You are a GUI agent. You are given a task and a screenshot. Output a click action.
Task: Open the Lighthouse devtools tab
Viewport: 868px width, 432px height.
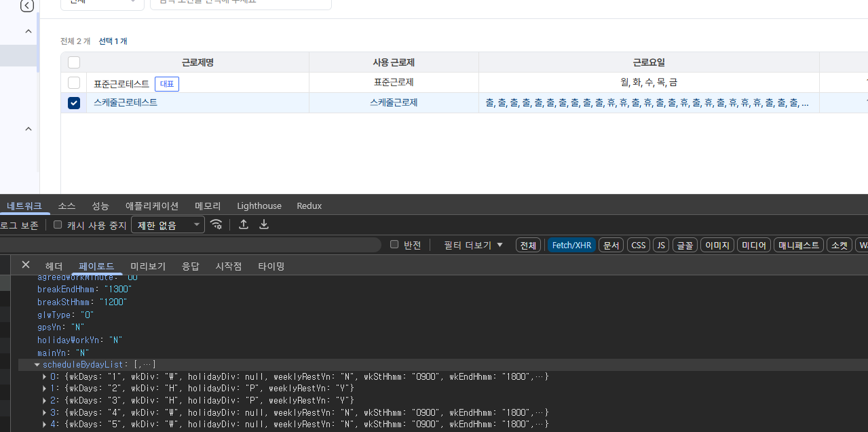(x=259, y=205)
